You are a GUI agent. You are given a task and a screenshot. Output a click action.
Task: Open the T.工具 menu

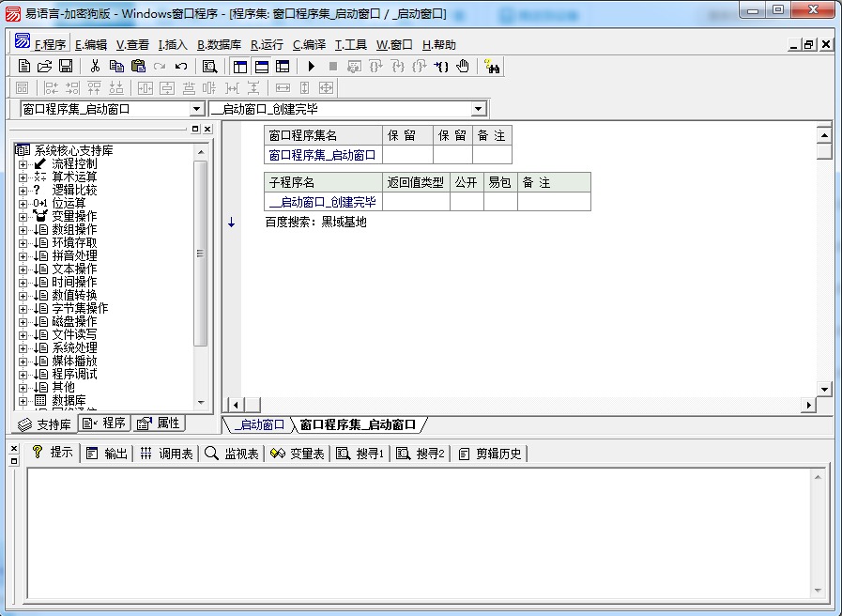pos(351,45)
